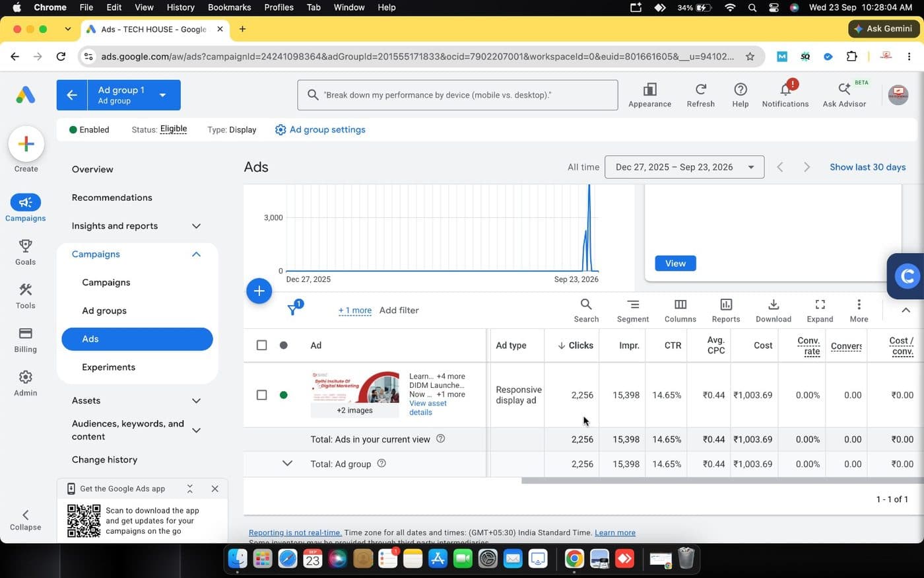This screenshot has width=924, height=578.
Task: Click Add filter field
Action: point(399,310)
